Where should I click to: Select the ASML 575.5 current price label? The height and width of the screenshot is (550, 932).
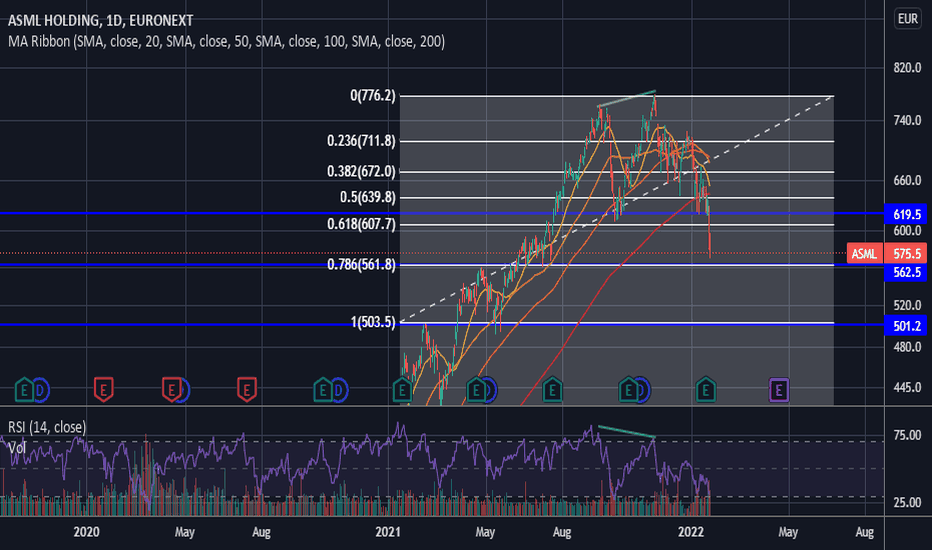(887, 253)
